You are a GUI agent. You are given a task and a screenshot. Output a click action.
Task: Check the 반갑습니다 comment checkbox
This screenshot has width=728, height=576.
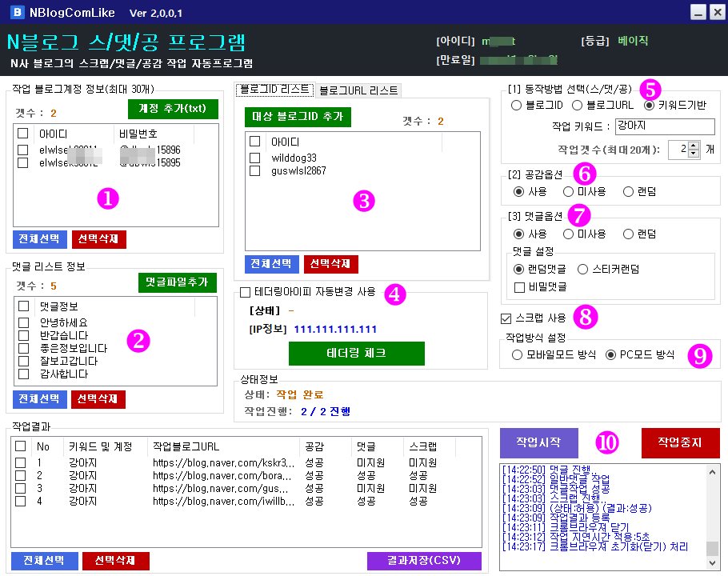pos(24,335)
